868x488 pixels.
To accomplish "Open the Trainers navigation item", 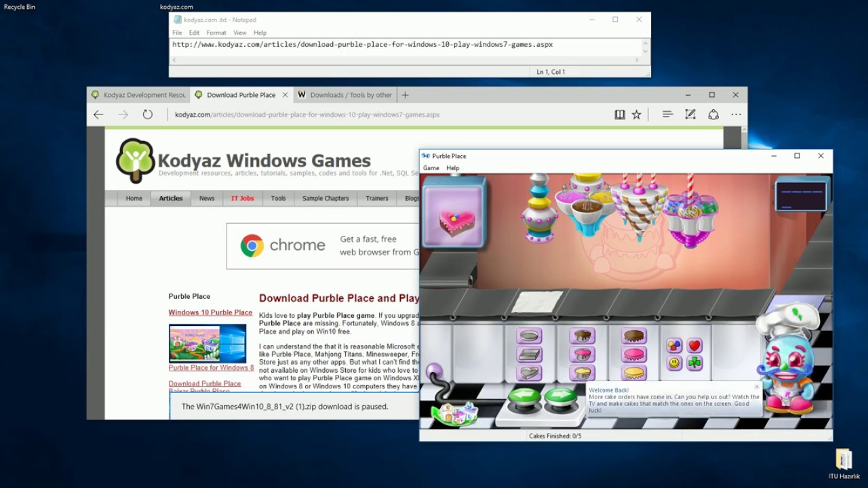I will point(377,199).
